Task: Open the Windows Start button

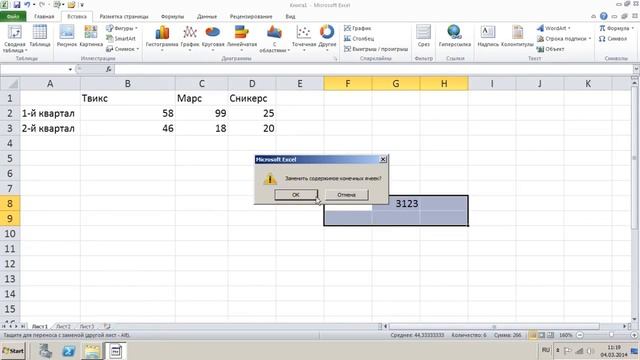Action: click(x=13, y=351)
